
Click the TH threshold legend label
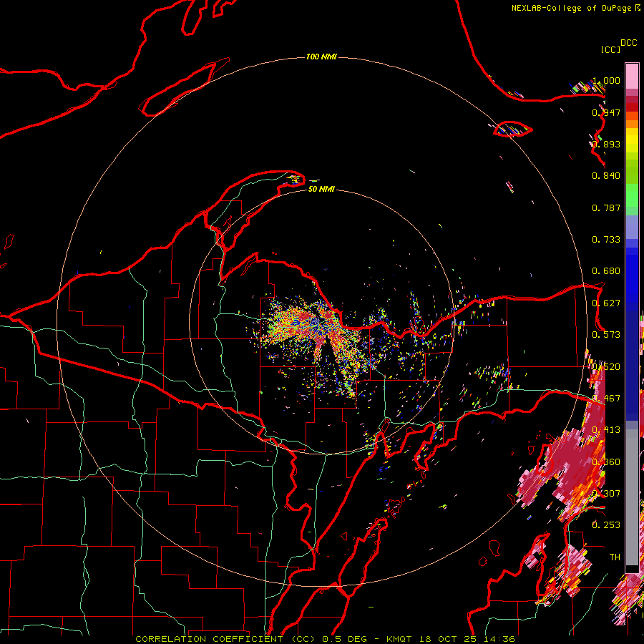(615, 557)
